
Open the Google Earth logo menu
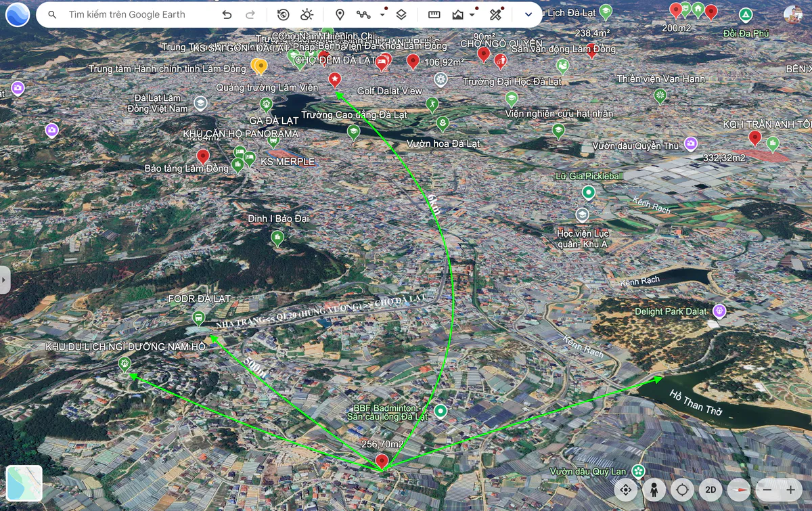tap(17, 14)
